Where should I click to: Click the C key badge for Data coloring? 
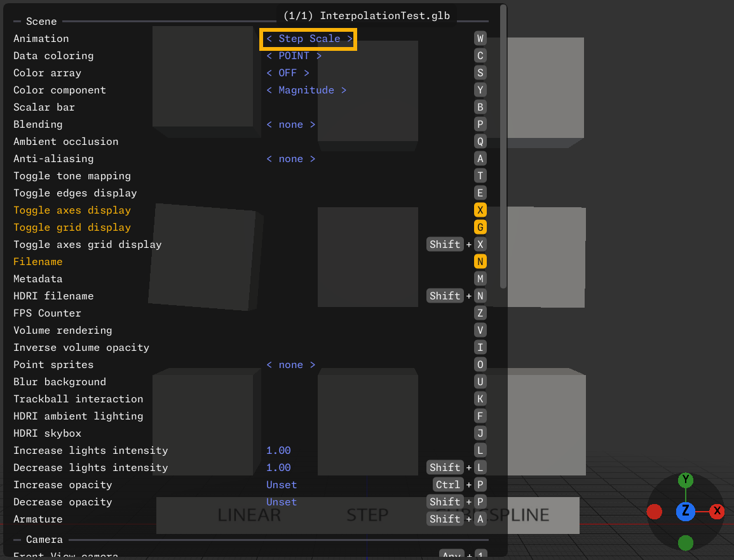[x=480, y=56]
